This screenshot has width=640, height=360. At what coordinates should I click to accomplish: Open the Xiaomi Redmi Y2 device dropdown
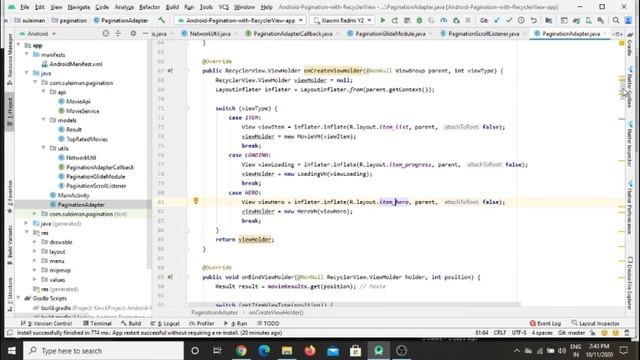coord(342,20)
